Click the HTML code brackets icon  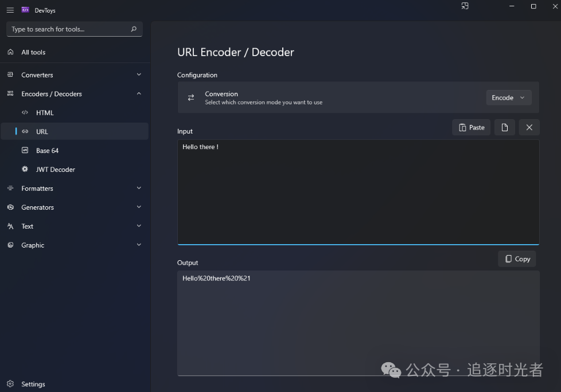(25, 112)
